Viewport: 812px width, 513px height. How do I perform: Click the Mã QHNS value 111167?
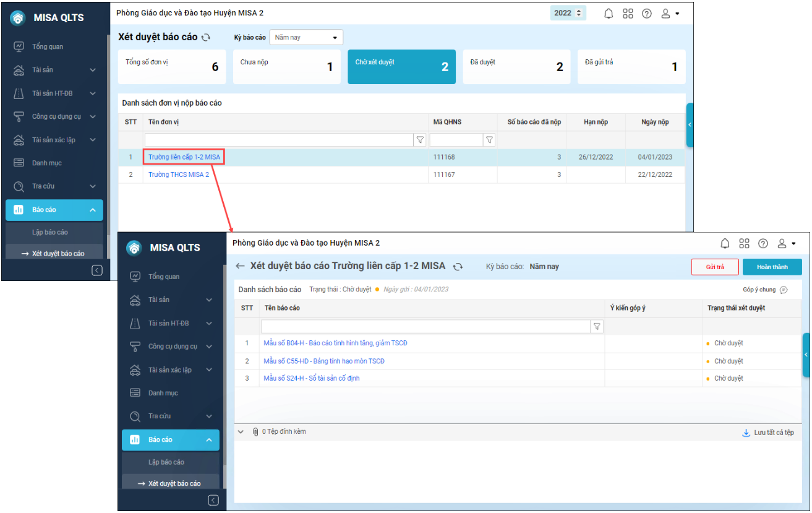pos(444,175)
